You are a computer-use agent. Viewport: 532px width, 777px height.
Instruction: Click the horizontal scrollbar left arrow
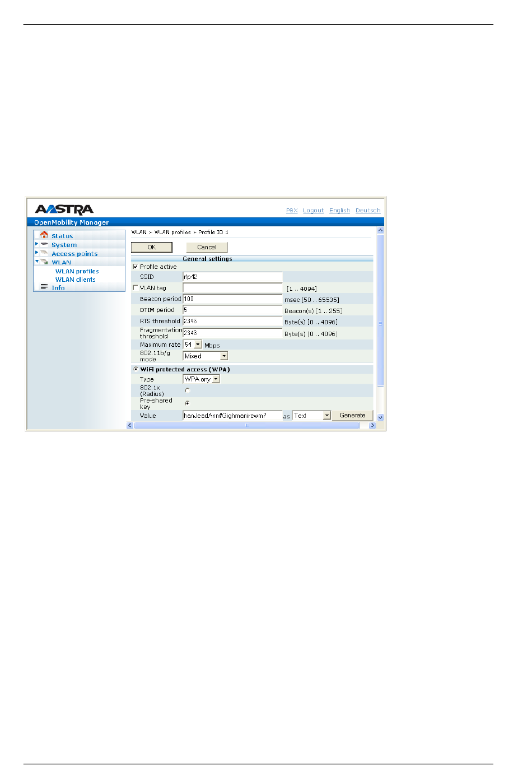point(130,425)
